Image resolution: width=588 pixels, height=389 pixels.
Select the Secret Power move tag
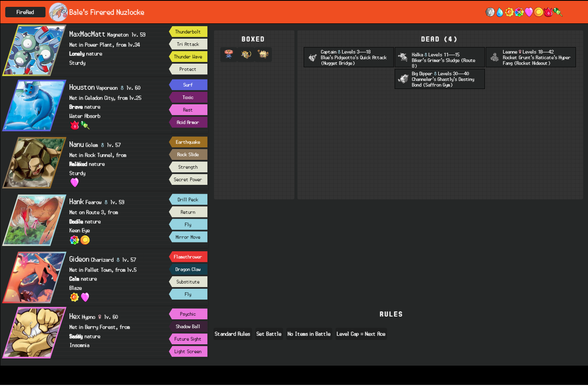tap(188, 180)
